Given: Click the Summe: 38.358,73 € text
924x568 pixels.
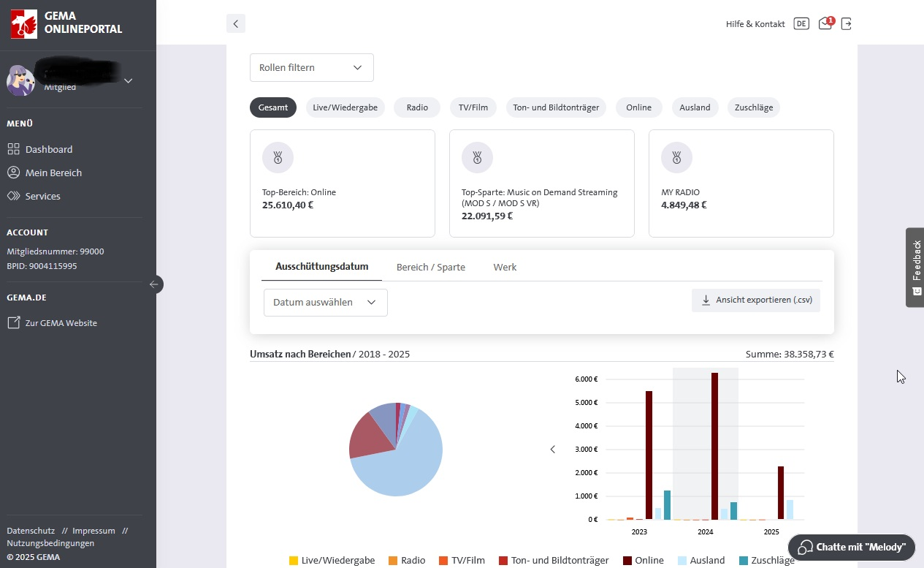Looking at the screenshot, I should click(x=790, y=355).
